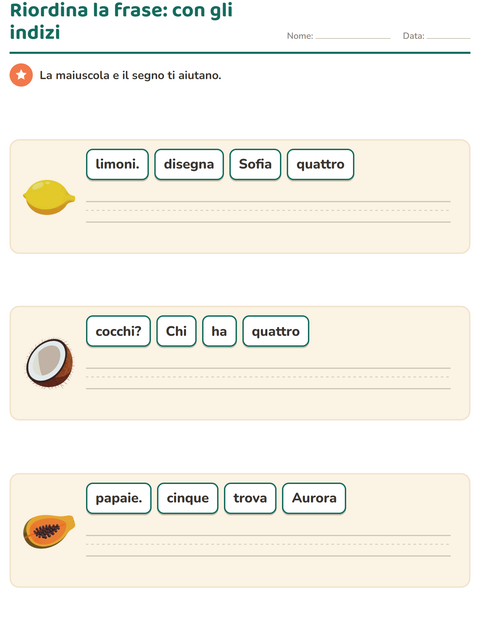
Task: Select the word tile 'ha'
Action: [219, 331]
